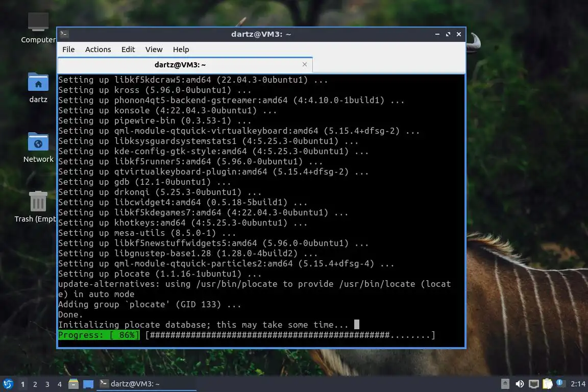
Task: Click the 'Setting up plocate' line
Action: pyautogui.click(x=160, y=274)
